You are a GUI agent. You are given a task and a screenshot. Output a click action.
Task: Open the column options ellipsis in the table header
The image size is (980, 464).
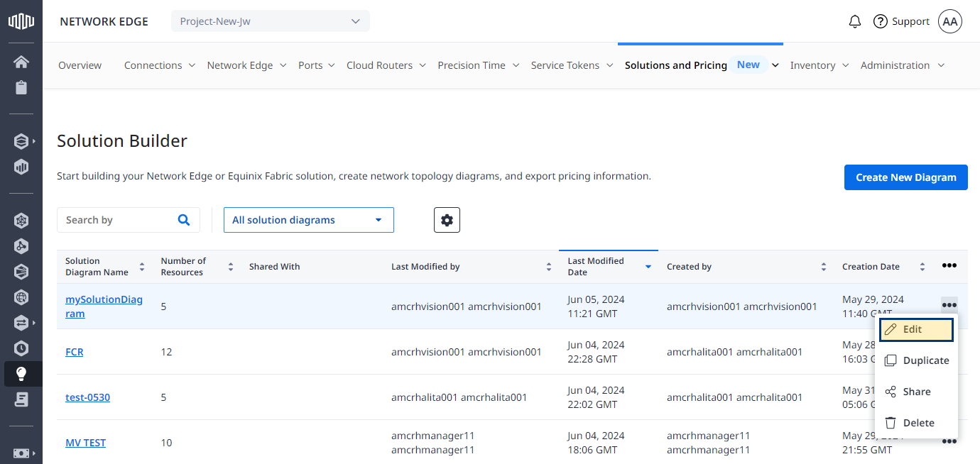pos(949,265)
